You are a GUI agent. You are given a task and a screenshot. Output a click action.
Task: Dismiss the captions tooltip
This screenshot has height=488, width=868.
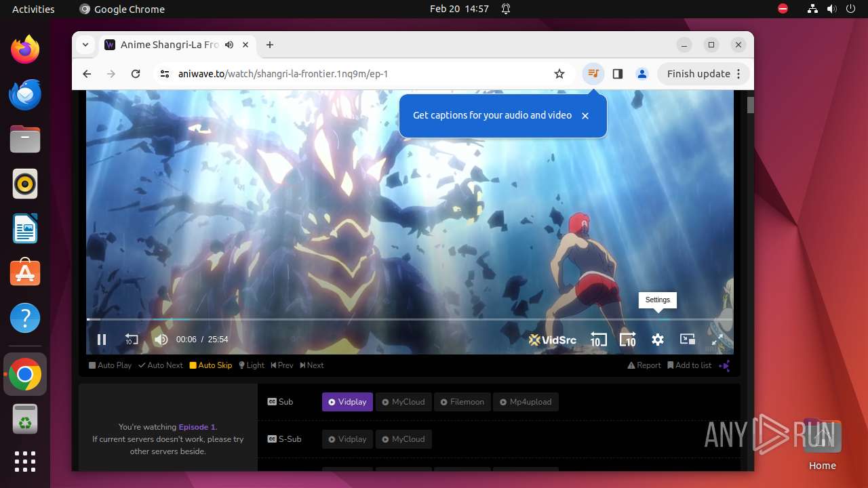tap(585, 116)
